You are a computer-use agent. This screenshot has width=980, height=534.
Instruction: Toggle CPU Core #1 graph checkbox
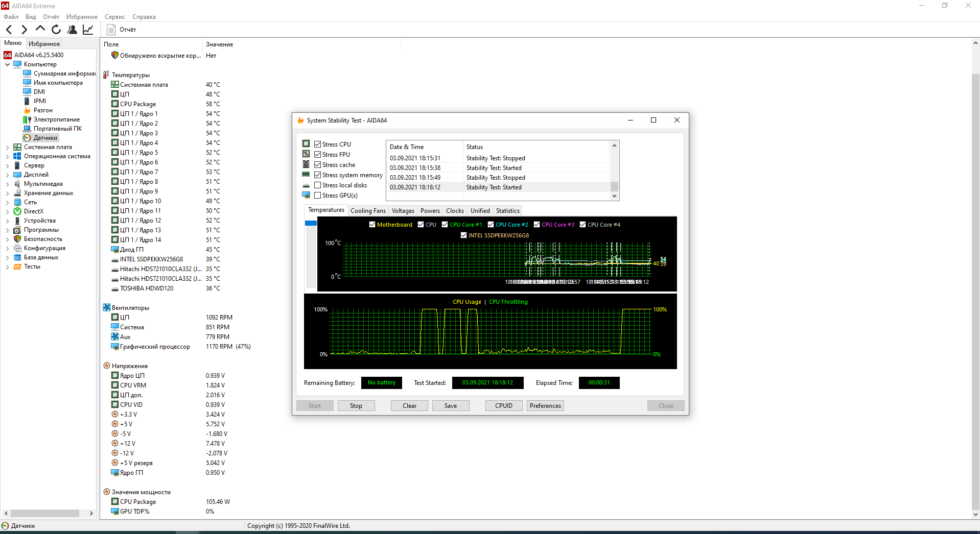click(445, 225)
